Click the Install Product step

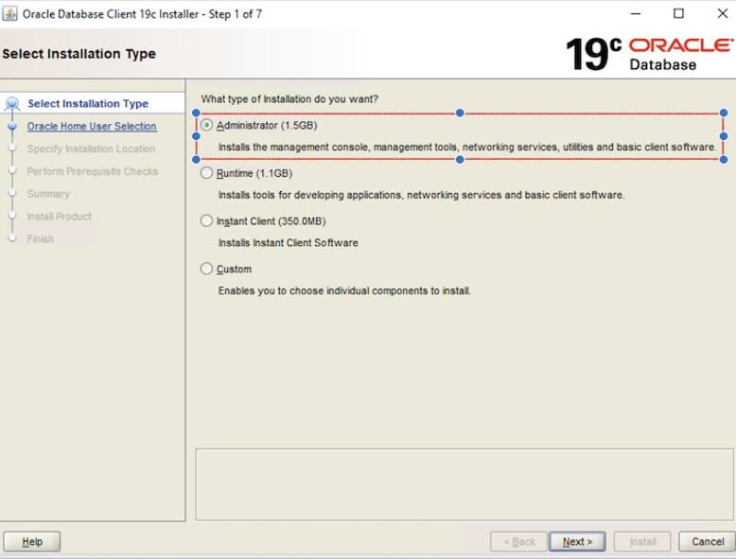[x=60, y=217]
